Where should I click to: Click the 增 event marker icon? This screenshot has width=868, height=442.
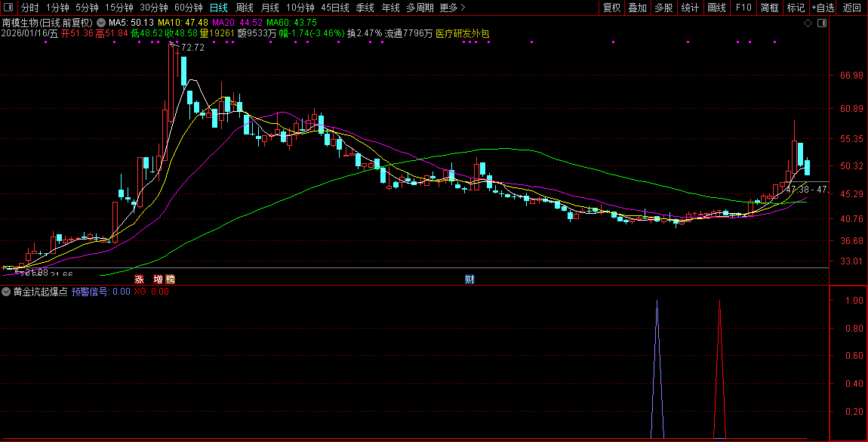click(158, 280)
